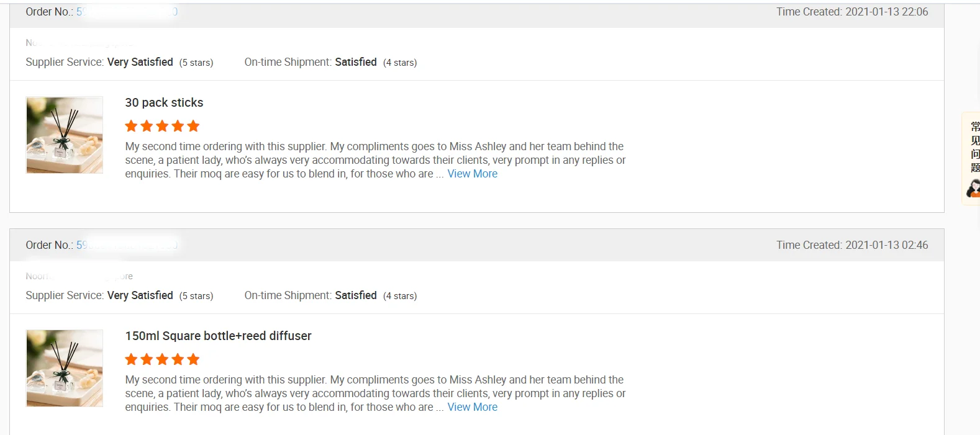
Task: Click third star in 30 pack sticks rating
Action: 162,126
